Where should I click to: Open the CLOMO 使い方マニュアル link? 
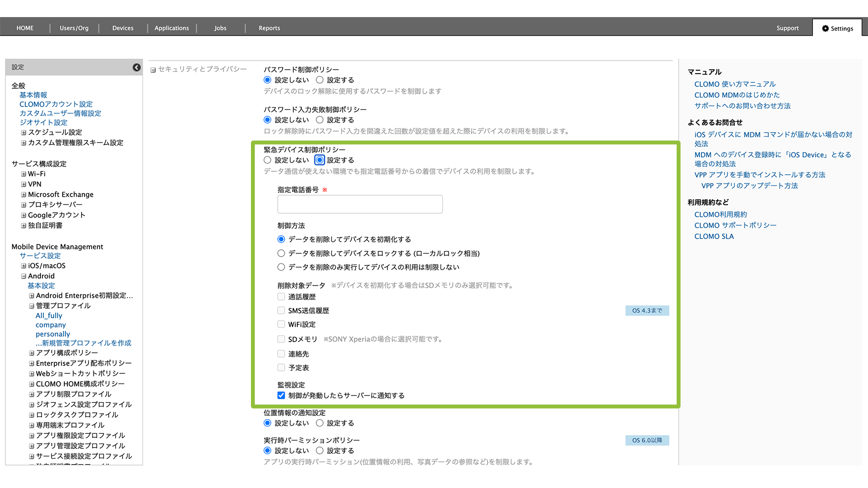(735, 84)
